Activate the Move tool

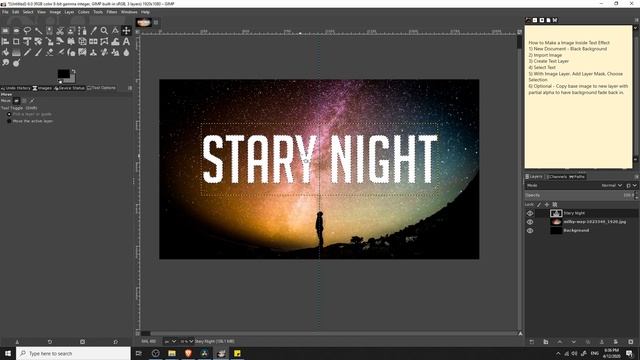(x=127, y=31)
